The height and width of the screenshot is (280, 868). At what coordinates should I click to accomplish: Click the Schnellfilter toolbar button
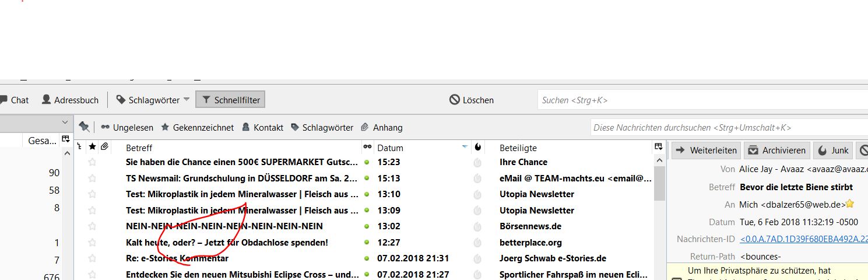click(x=230, y=100)
